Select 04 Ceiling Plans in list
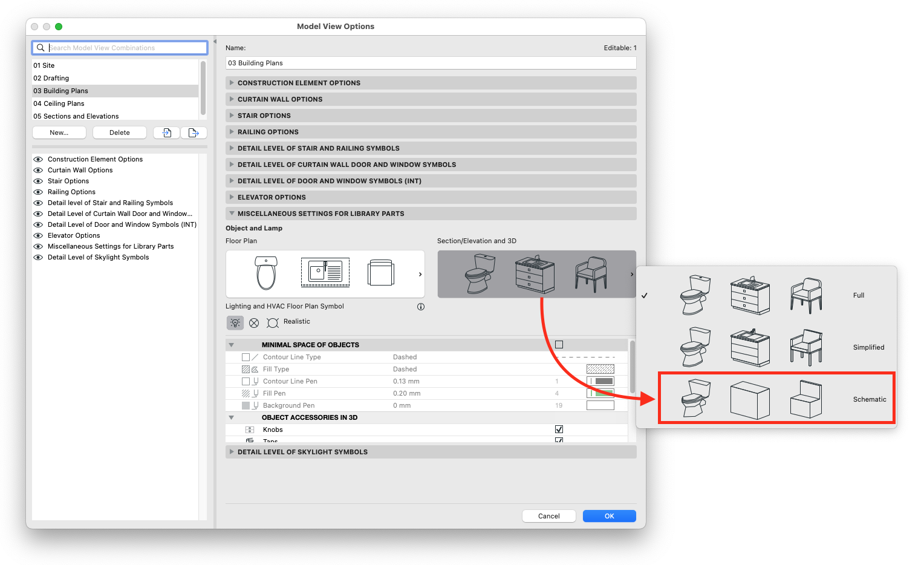The width and height of the screenshot is (924, 565). (x=59, y=103)
